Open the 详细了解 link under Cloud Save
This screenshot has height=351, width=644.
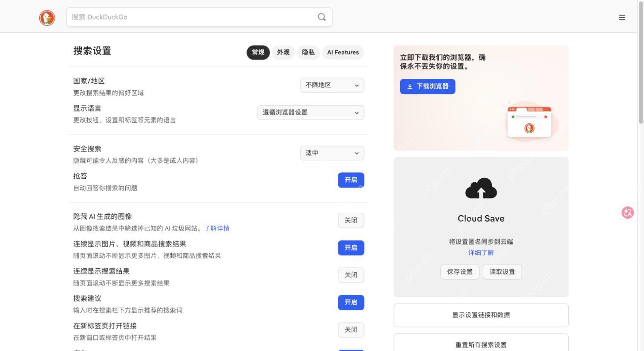tap(481, 253)
